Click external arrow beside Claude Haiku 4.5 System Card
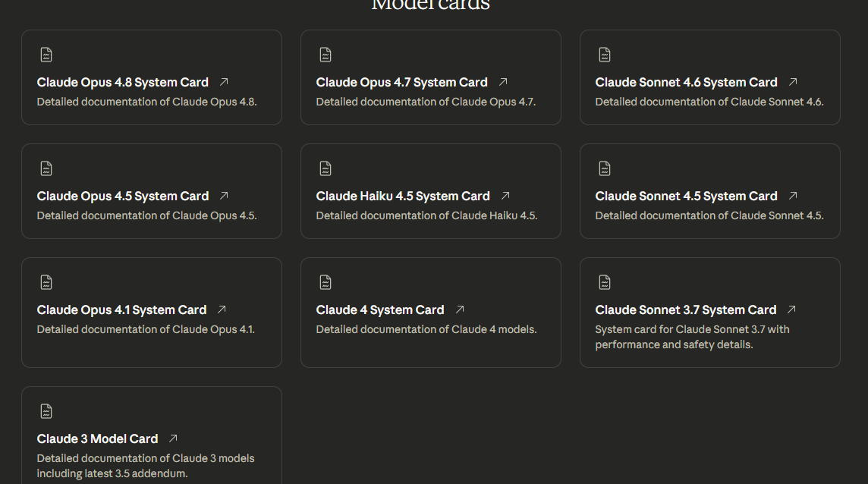This screenshot has height=484, width=868. point(505,196)
